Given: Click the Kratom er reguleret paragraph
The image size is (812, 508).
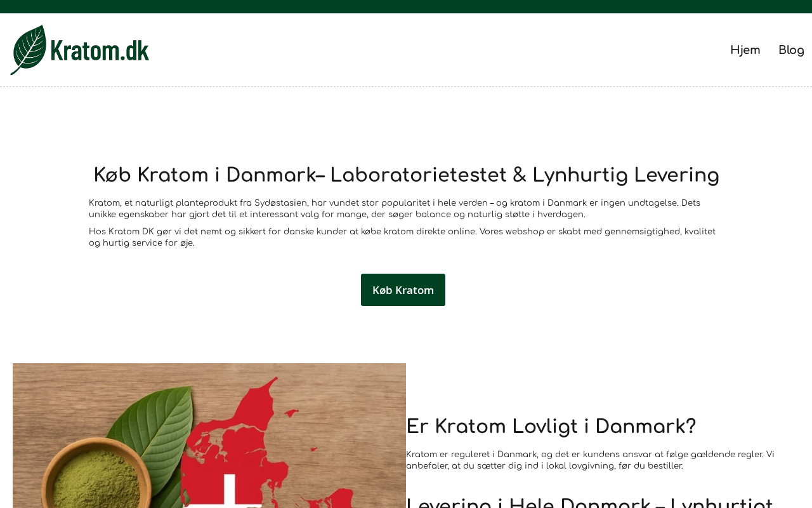Looking at the screenshot, I should (x=590, y=460).
